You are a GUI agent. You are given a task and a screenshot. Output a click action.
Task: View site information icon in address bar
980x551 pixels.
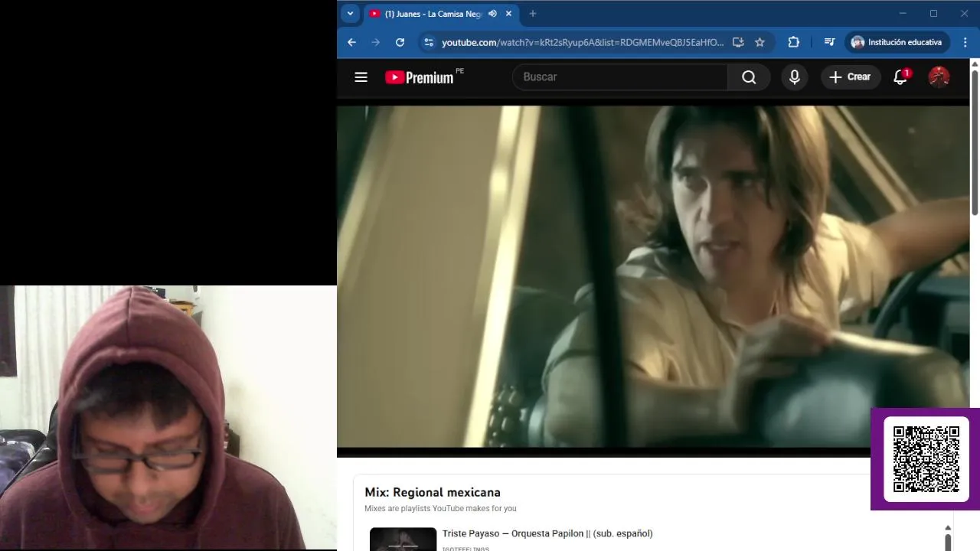[x=429, y=42]
